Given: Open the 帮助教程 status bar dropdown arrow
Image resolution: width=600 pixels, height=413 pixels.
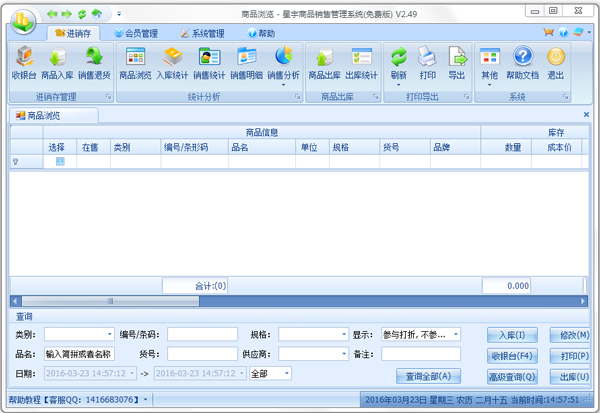Looking at the screenshot, I should (x=145, y=400).
